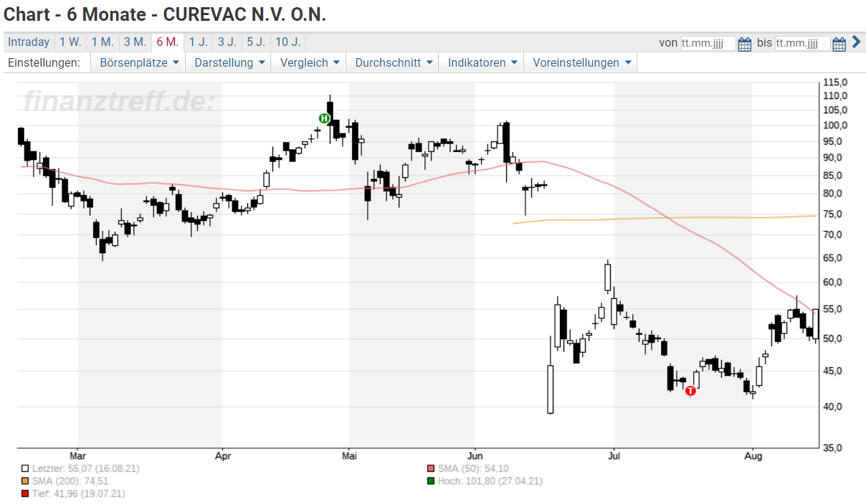Viewport: 866px width, 504px height.
Task: Select the 5 J. chart period
Action: [x=256, y=42]
